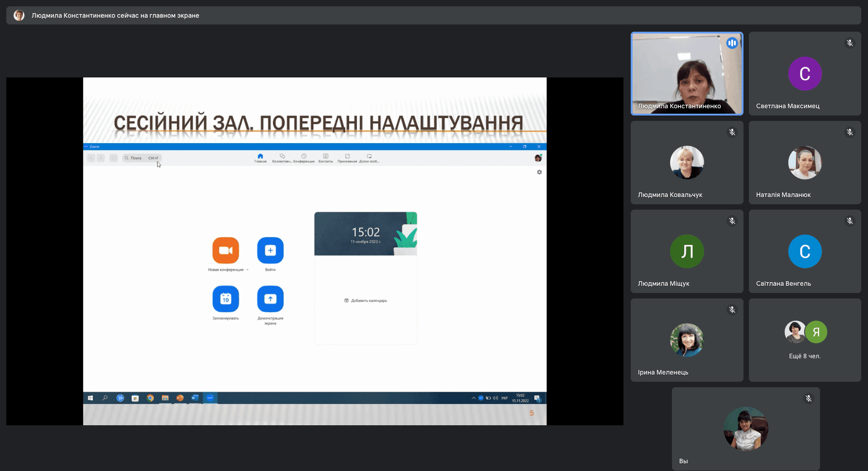
Task: Click the name label Светлана Максимец
Action: [787, 106]
